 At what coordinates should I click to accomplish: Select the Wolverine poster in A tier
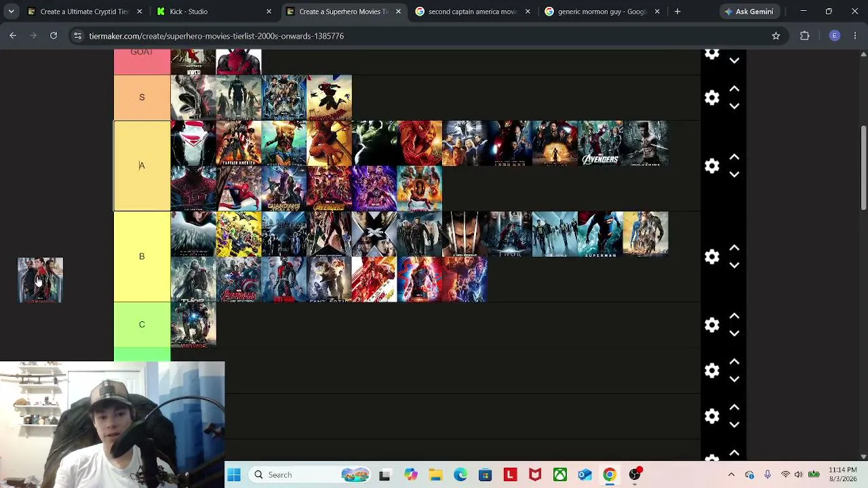point(646,143)
